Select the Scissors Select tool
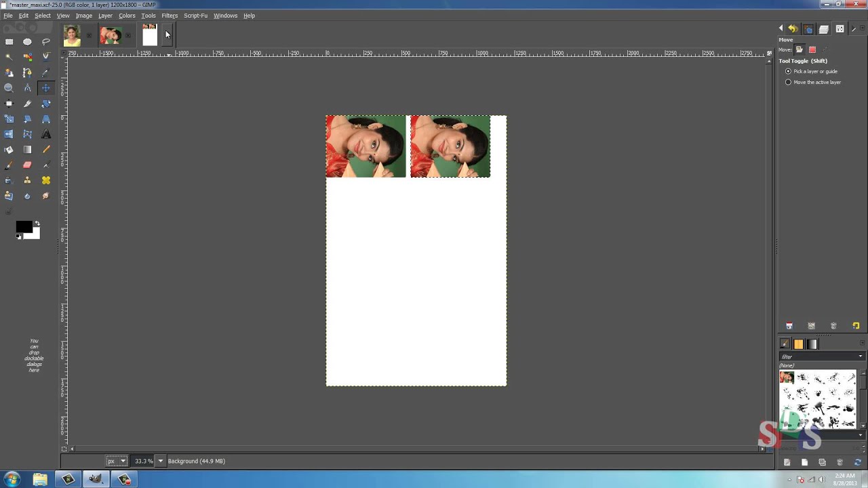This screenshot has width=868, height=488. point(46,57)
